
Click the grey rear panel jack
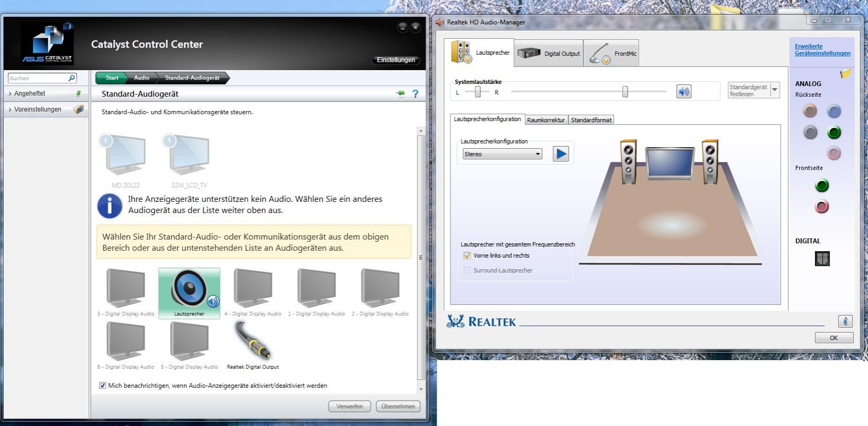click(810, 132)
